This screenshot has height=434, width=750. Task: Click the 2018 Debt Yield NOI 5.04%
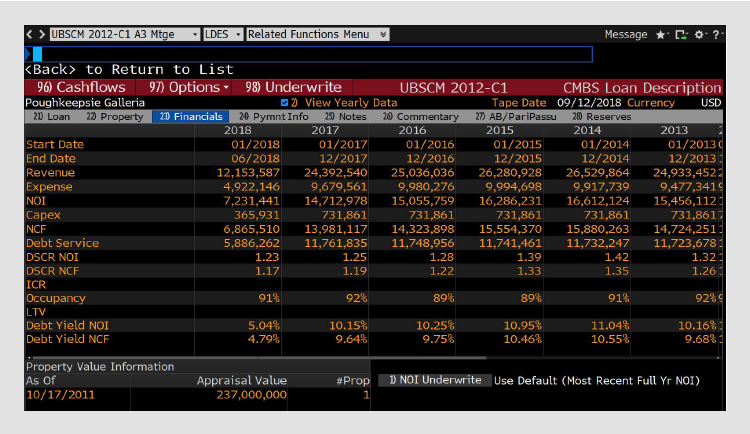264,325
